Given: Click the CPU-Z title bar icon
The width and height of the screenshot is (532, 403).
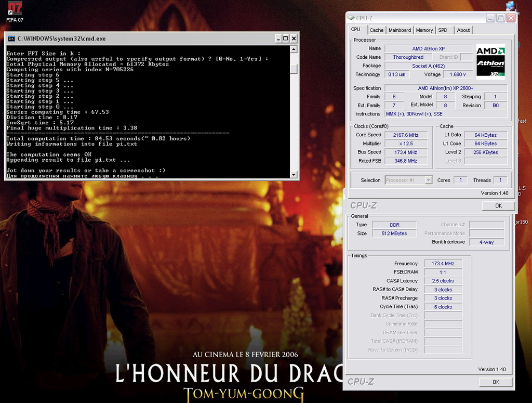Looking at the screenshot, I should tap(351, 18).
